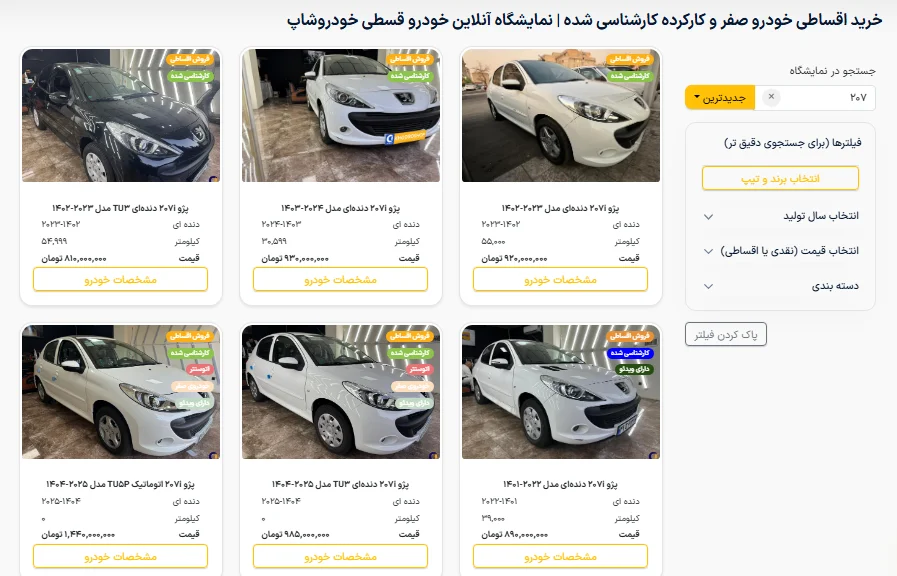Clear the search text with the X icon
The height and width of the screenshot is (576, 897).
(771, 97)
